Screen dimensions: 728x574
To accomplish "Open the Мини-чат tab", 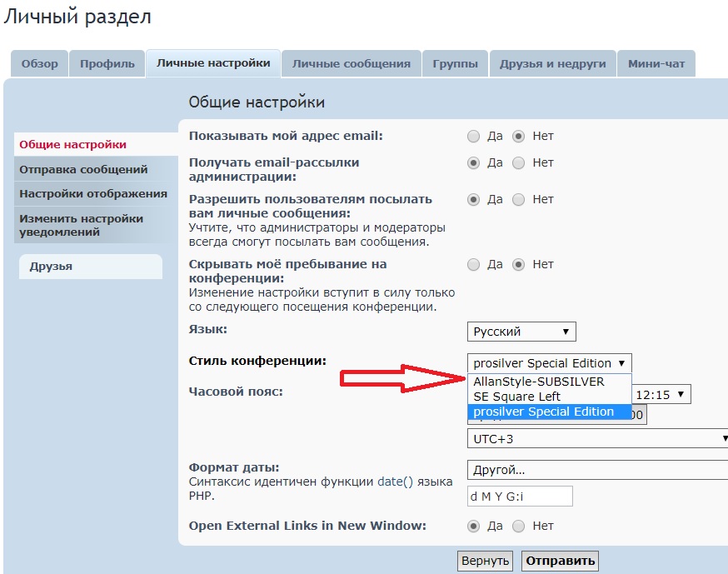I will click(x=656, y=64).
